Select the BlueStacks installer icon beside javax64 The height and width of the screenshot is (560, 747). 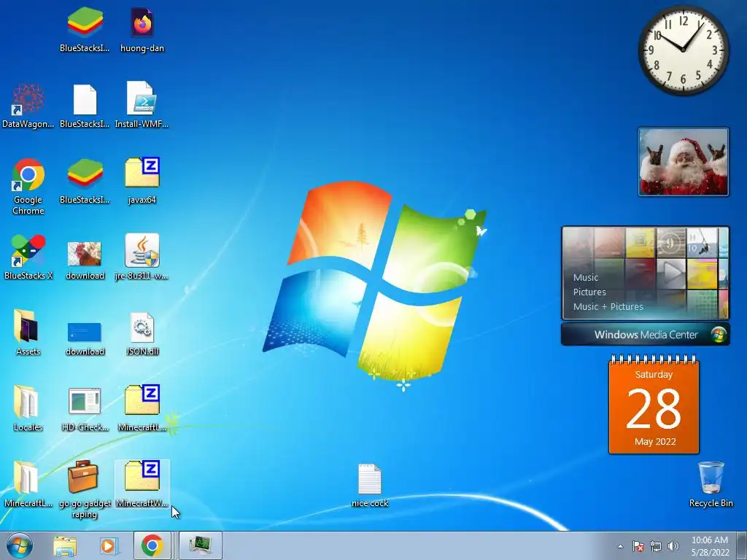[x=85, y=174]
